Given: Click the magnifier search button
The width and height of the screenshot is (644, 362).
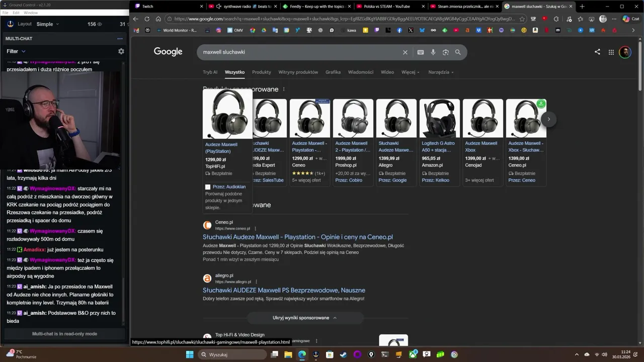Looking at the screenshot, I should pyautogui.click(x=458, y=52).
